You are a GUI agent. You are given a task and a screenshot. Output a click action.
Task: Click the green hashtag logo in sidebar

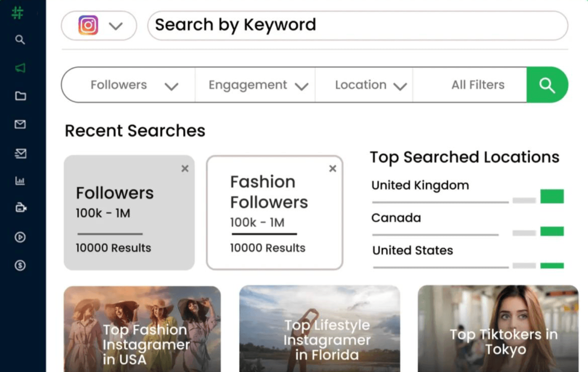18,13
